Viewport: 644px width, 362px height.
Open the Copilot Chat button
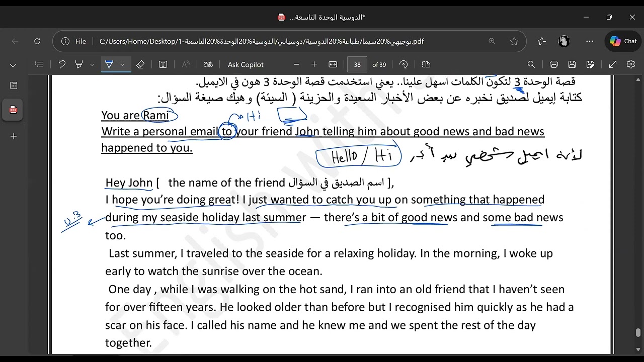pos(623,41)
